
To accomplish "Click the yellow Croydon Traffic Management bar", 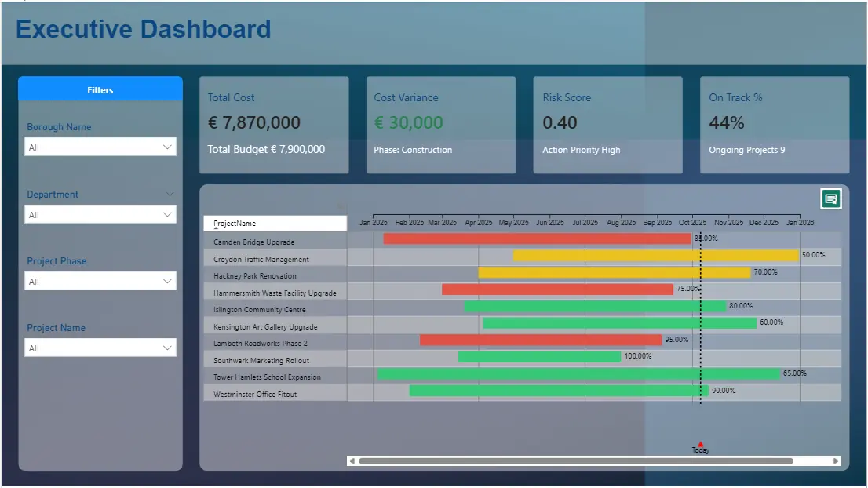I will coord(655,256).
